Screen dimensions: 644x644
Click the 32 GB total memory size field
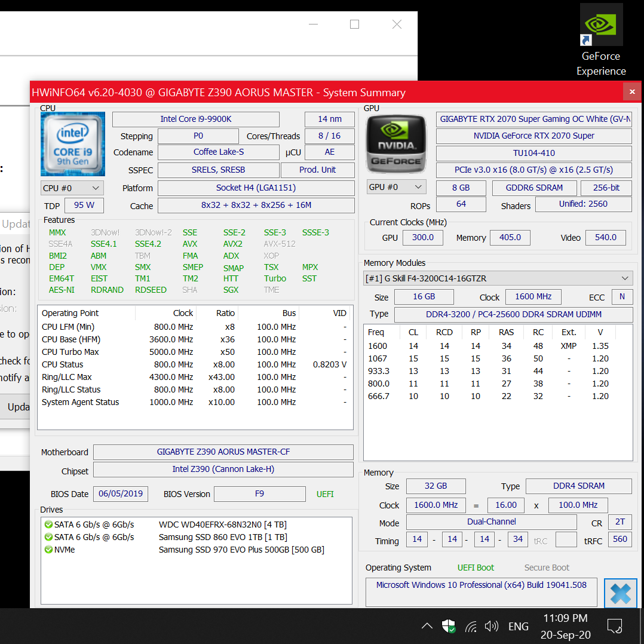(436, 486)
